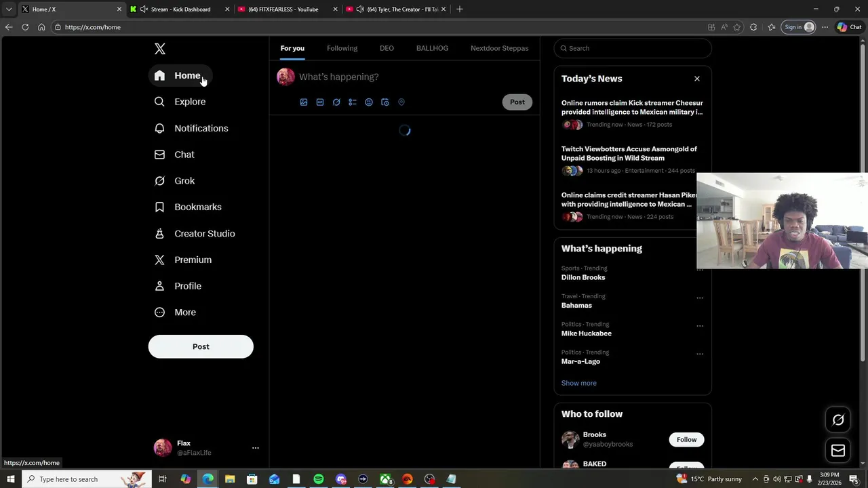Switch to the For you tab
The height and width of the screenshot is (488, 868).
pos(292,48)
